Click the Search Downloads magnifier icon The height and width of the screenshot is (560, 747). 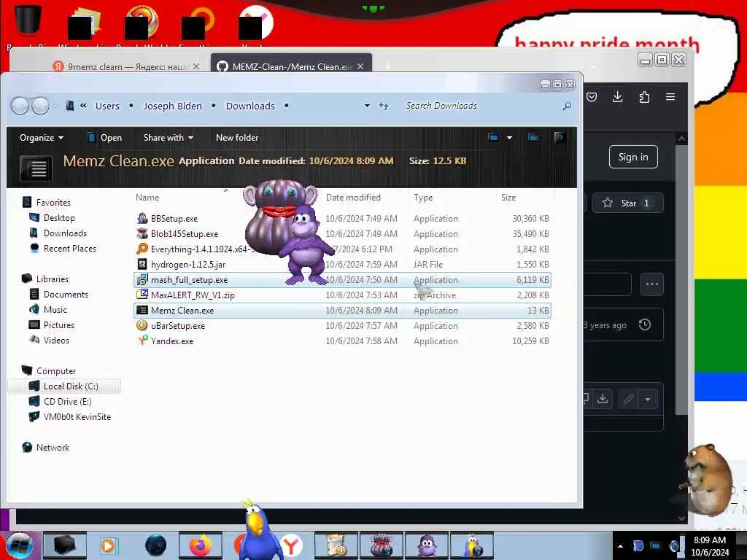(567, 106)
